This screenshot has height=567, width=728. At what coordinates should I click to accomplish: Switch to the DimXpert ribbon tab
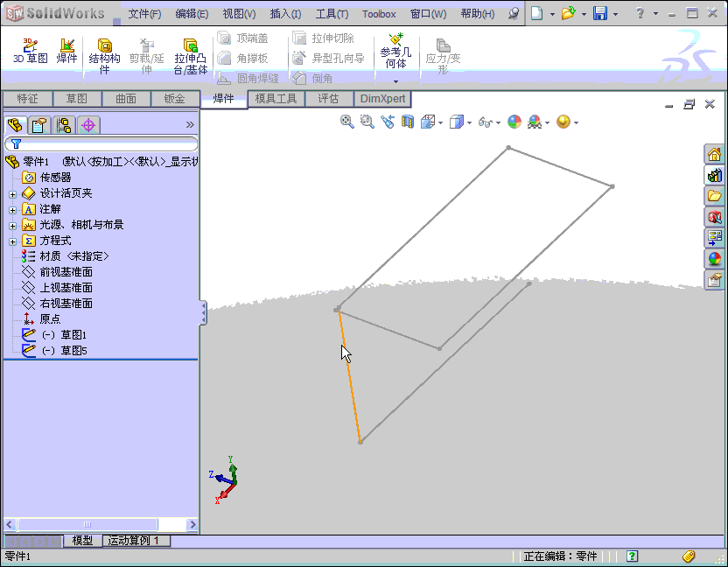(381, 99)
